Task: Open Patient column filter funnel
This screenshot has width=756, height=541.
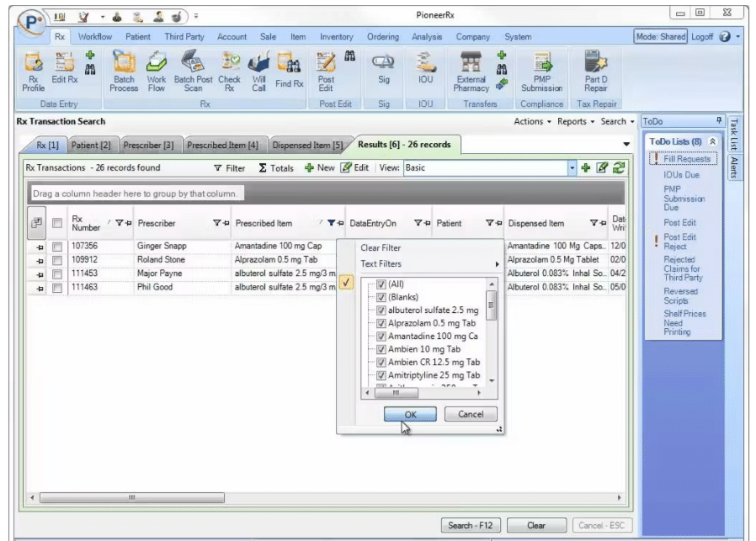Action: 489,223
